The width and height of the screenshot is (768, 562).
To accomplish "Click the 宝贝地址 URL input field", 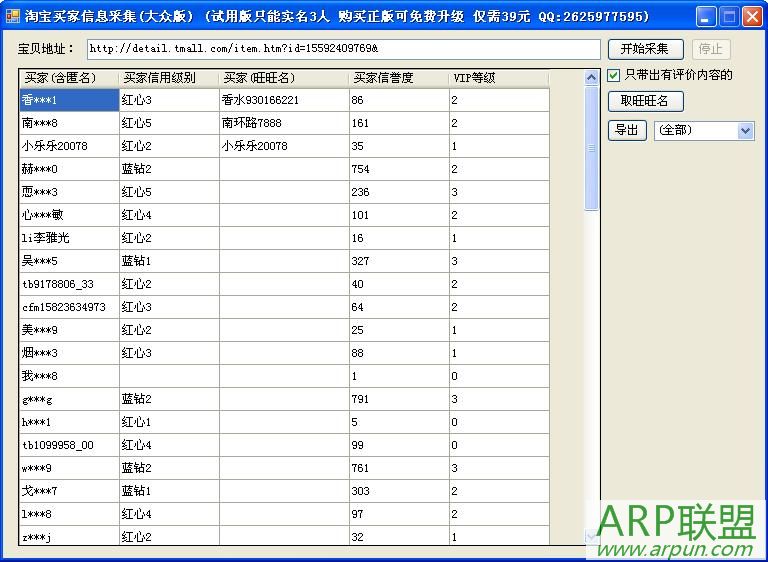I will (x=344, y=49).
